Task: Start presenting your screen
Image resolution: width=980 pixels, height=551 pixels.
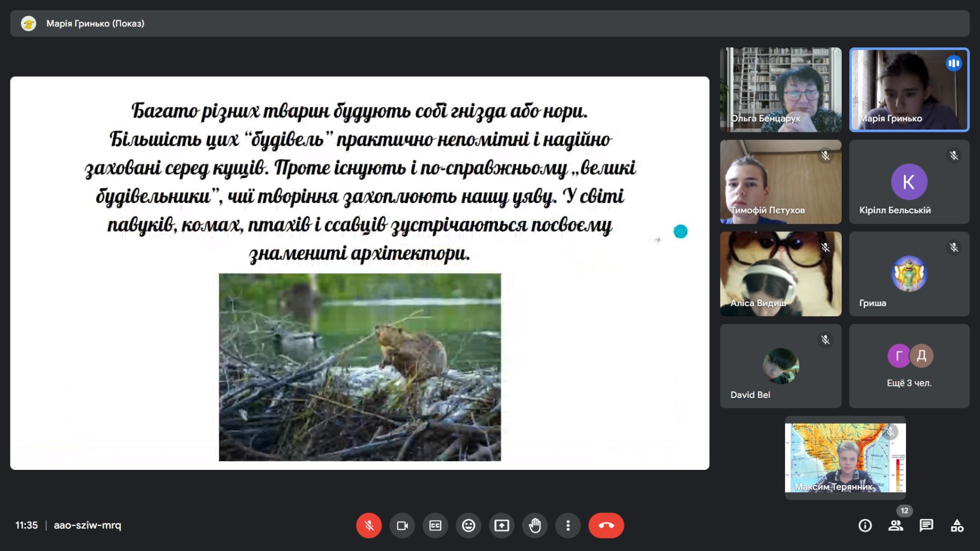Action: click(x=501, y=525)
